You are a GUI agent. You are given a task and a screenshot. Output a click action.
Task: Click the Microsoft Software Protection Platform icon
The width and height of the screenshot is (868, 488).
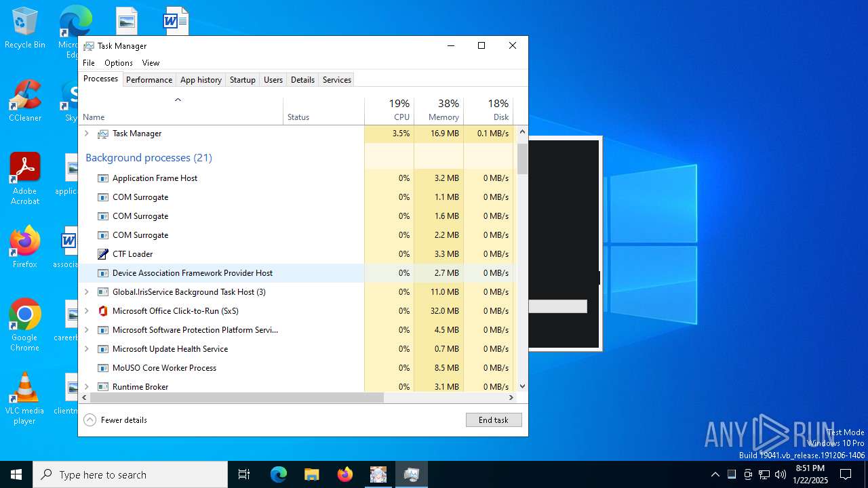click(103, 330)
